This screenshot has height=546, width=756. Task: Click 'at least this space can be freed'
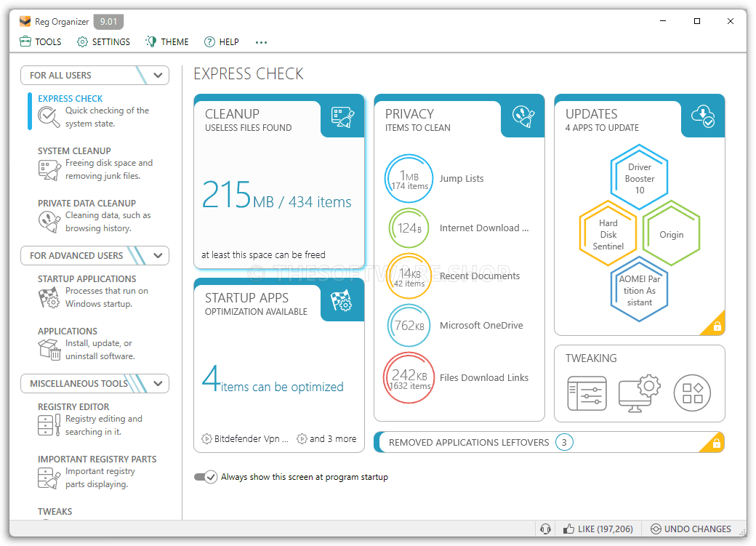(x=263, y=254)
